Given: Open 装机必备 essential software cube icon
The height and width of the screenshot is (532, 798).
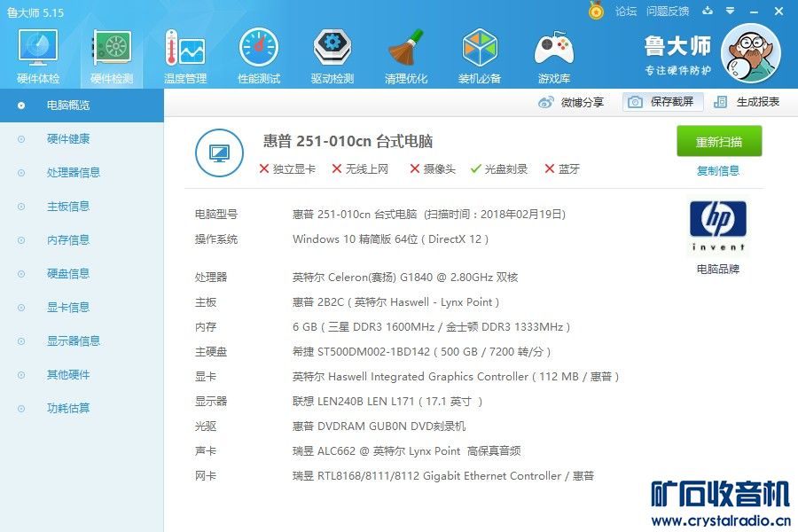Looking at the screenshot, I should pos(480,56).
